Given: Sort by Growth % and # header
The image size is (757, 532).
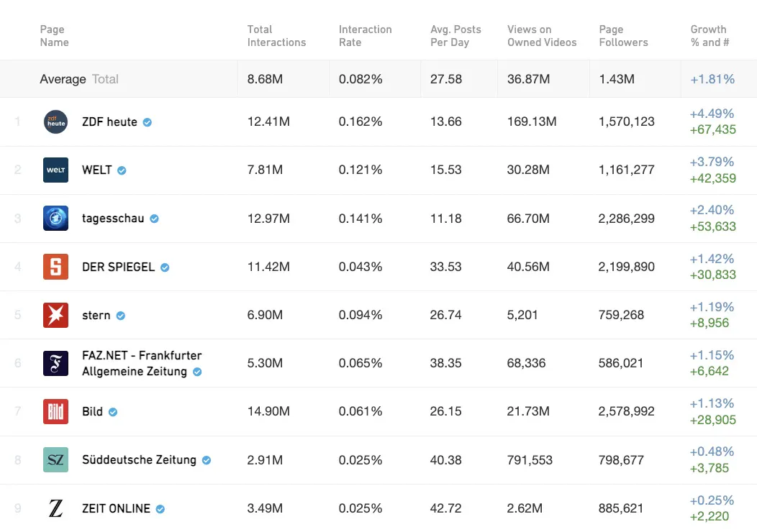Looking at the screenshot, I should click(710, 36).
